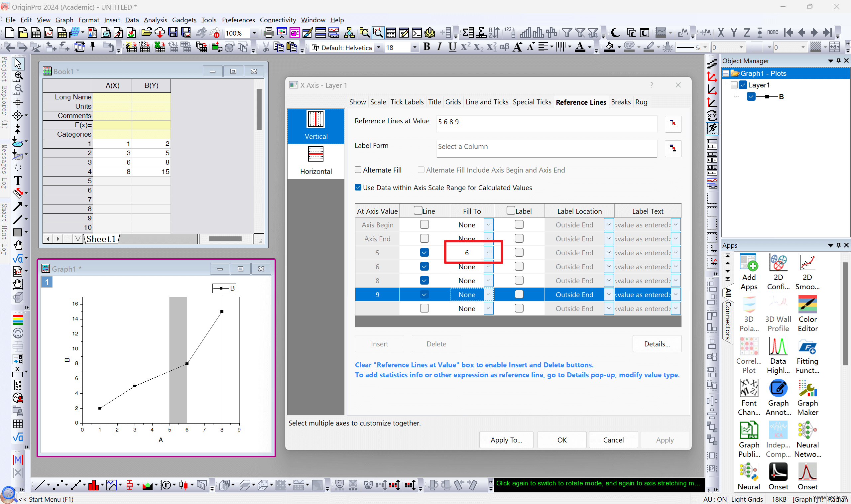The height and width of the screenshot is (504, 851).
Task: Switch to the Special Ticks tab
Action: [532, 101]
